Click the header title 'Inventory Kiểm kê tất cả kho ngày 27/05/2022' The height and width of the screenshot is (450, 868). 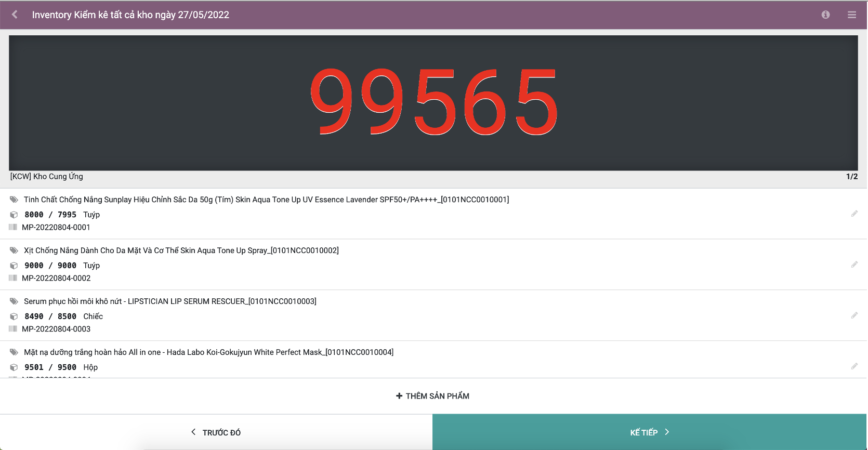point(130,15)
